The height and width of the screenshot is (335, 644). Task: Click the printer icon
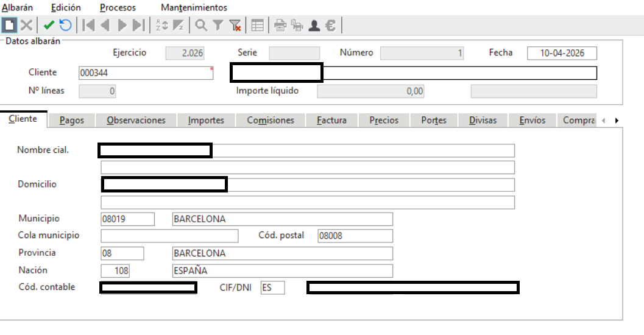[280, 25]
